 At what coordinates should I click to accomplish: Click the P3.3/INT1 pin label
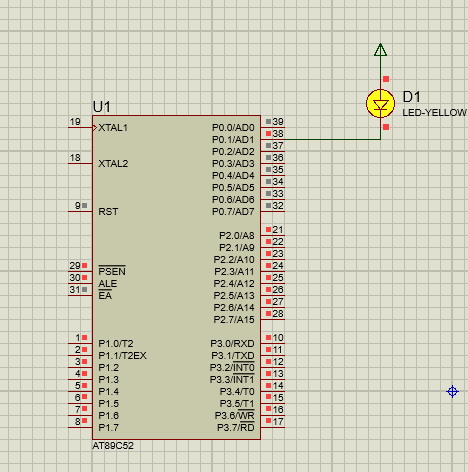pyautogui.click(x=232, y=379)
